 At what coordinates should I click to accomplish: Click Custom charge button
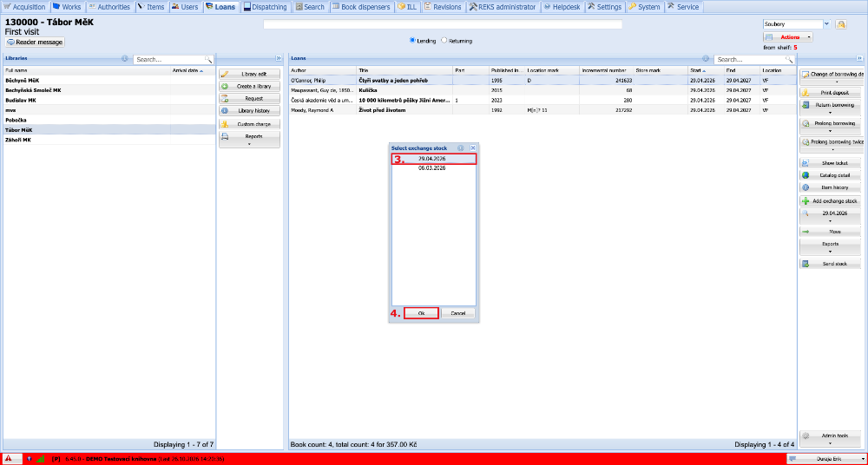[249, 124]
